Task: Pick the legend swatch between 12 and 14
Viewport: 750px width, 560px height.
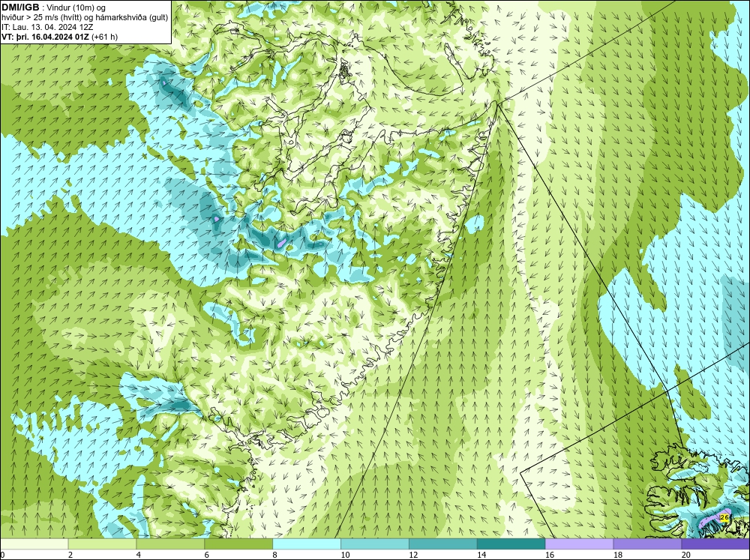Action: [x=443, y=544]
